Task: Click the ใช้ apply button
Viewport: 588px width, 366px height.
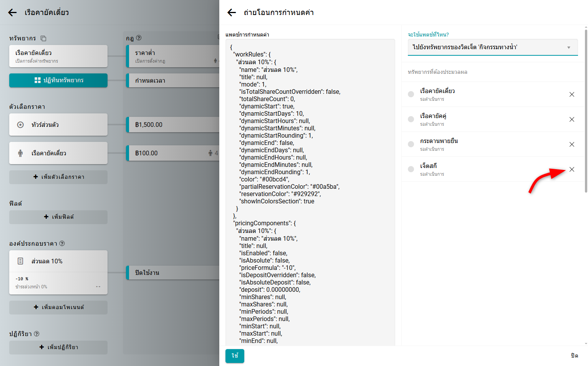Action: point(235,356)
